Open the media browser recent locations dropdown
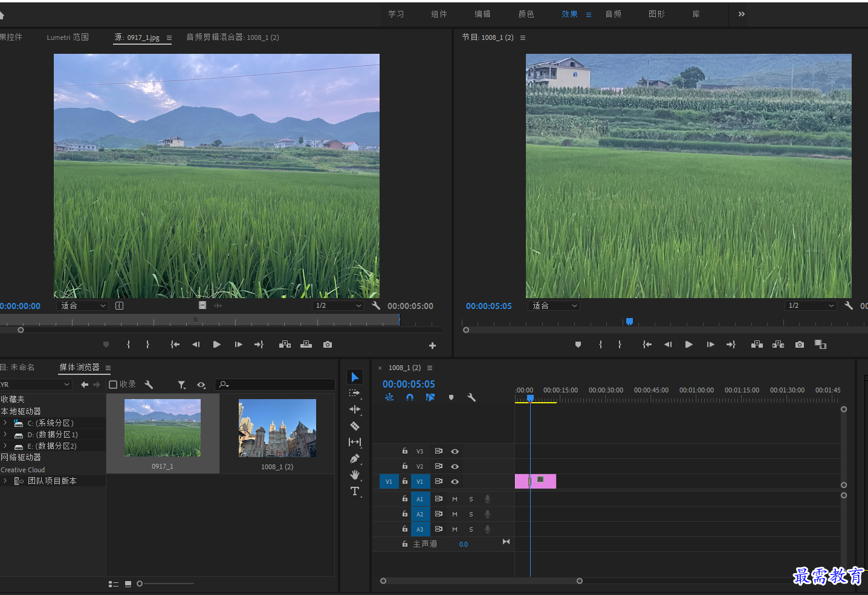Viewport: 868px width, 595px height. [36, 385]
